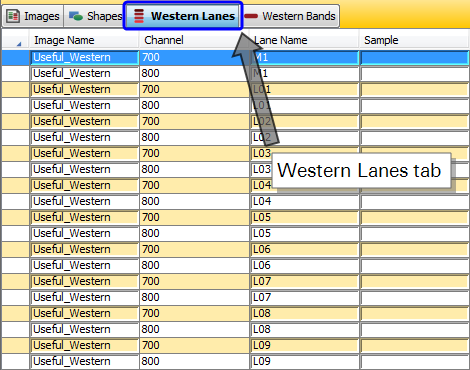Click channel 800 in the L01 row
This screenshot has height=370, width=470.
click(194, 105)
